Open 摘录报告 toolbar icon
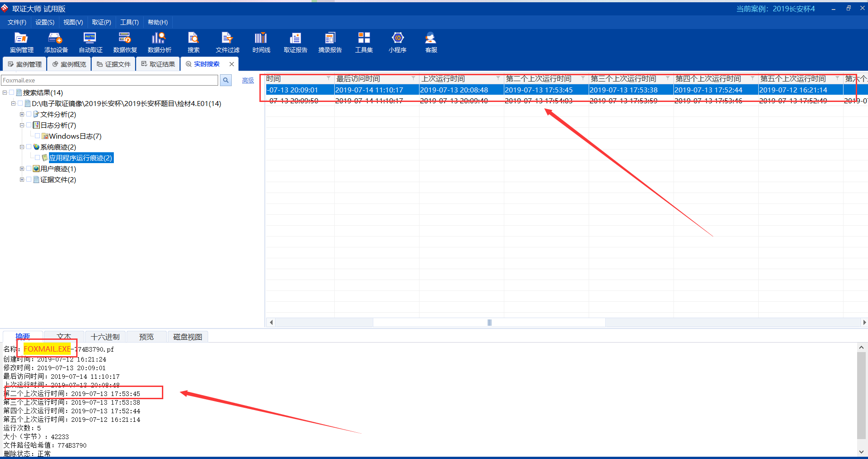Viewport: 868px width, 459px height. tap(330, 43)
